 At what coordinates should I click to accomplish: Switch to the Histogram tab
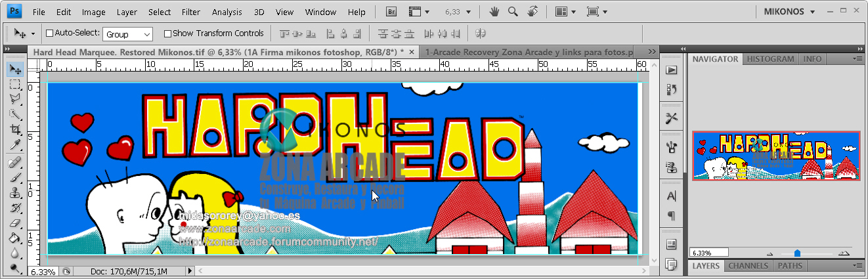point(771,58)
